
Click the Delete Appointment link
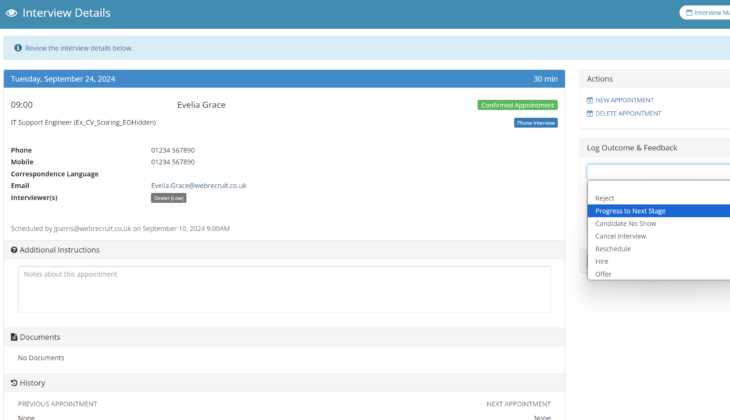(628, 113)
